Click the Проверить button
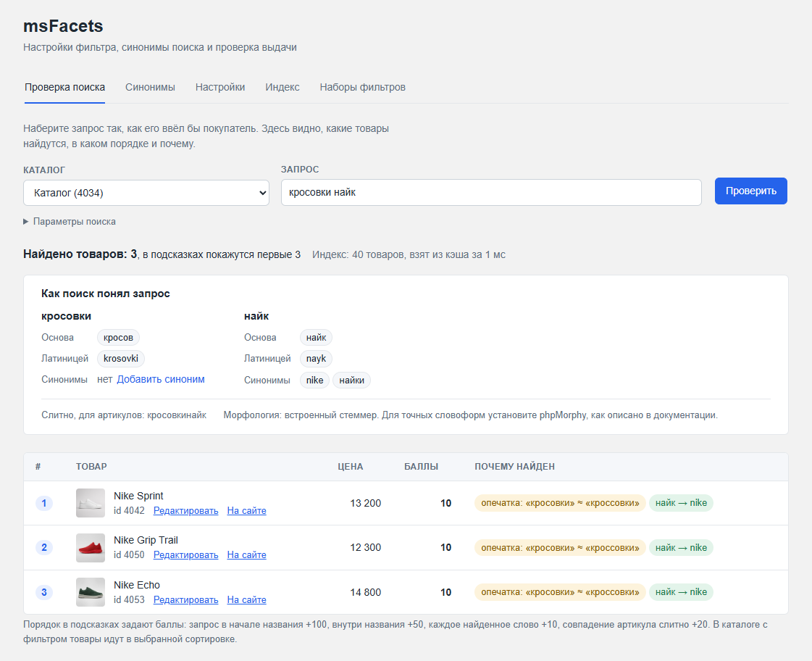The width and height of the screenshot is (812, 661). pyautogui.click(x=751, y=191)
